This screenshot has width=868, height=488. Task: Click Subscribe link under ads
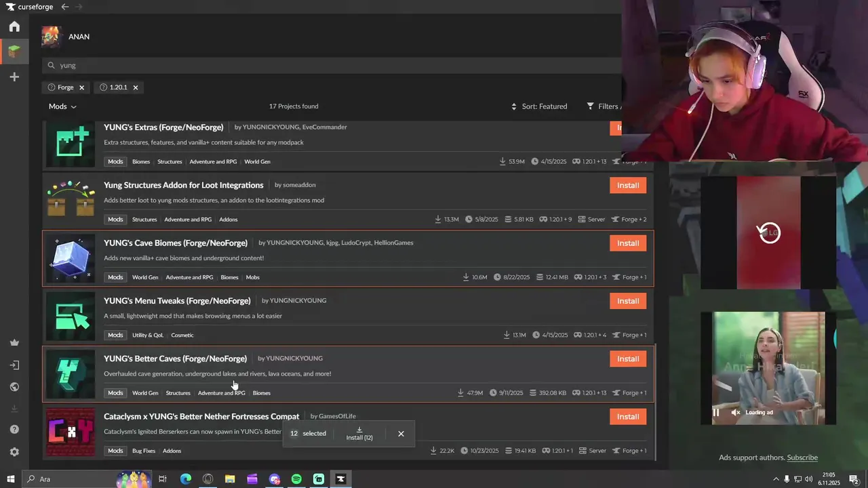(x=802, y=457)
